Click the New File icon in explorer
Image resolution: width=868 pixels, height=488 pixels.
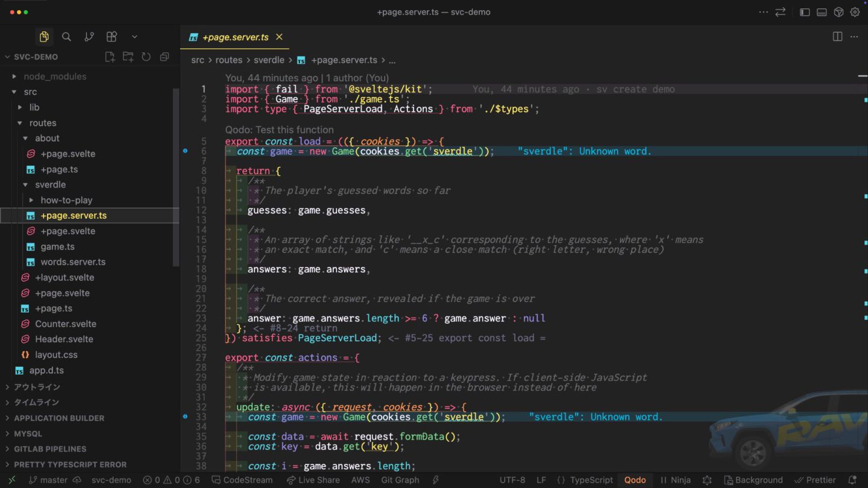click(110, 57)
